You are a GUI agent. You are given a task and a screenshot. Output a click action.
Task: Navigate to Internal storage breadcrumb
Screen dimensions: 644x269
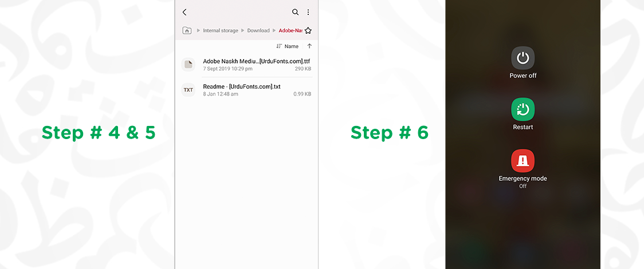pyautogui.click(x=221, y=31)
